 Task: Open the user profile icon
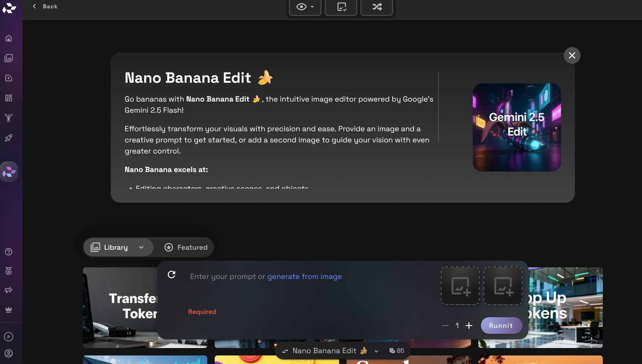[9, 353]
